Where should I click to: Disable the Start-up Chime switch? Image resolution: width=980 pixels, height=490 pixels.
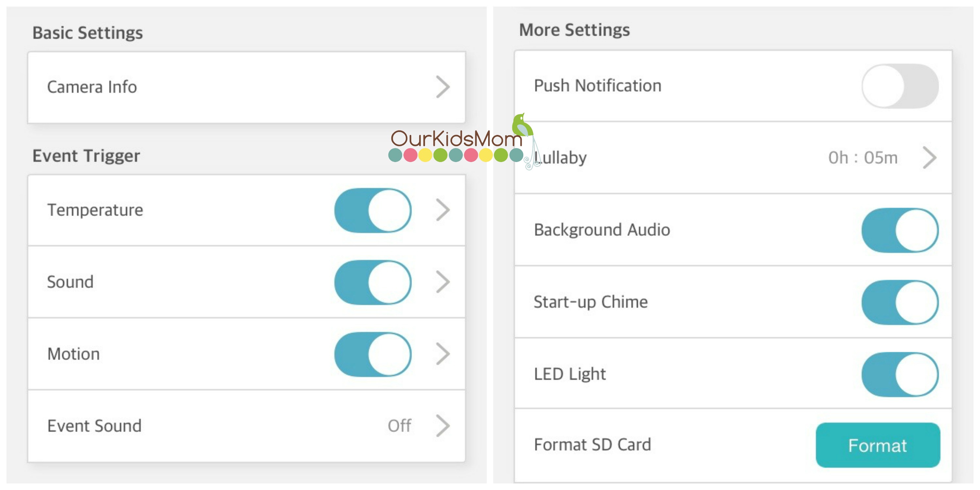[900, 302]
